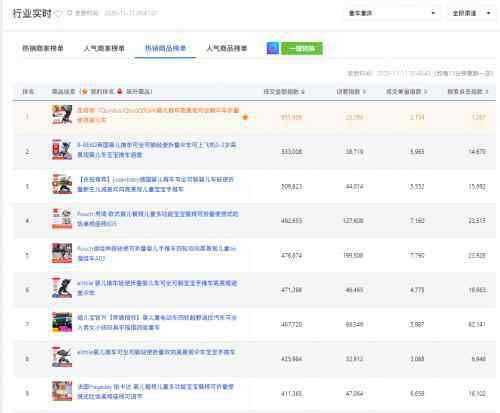Switch to the 人气商品榜单 tab
500x413 pixels.
(x=227, y=48)
